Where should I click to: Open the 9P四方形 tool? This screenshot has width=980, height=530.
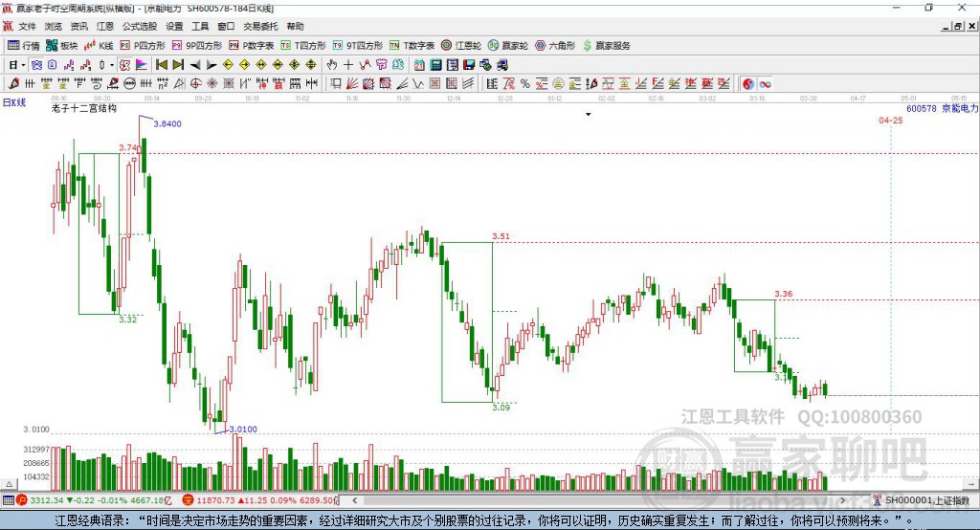(x=197, y=46)
